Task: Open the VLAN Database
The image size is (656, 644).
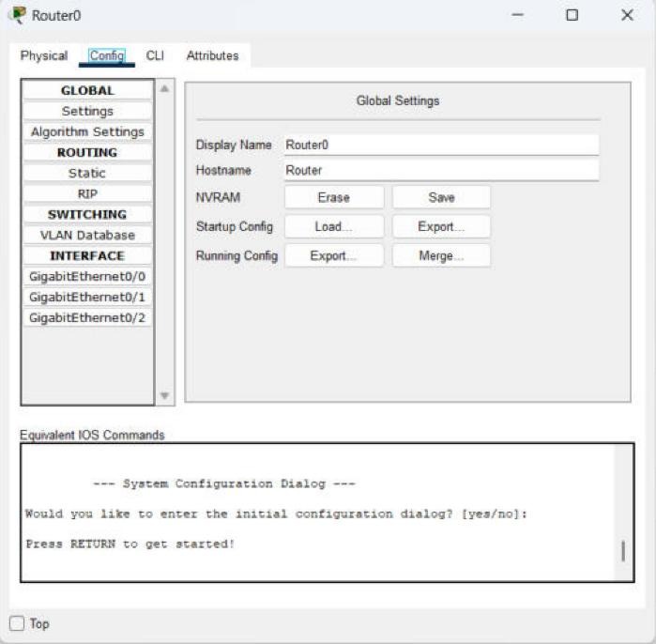Action: [x=87, y=236]
